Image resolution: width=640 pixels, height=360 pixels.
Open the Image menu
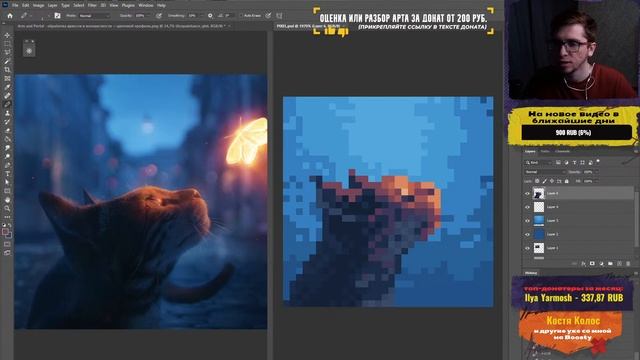click(x=38, y=5)
